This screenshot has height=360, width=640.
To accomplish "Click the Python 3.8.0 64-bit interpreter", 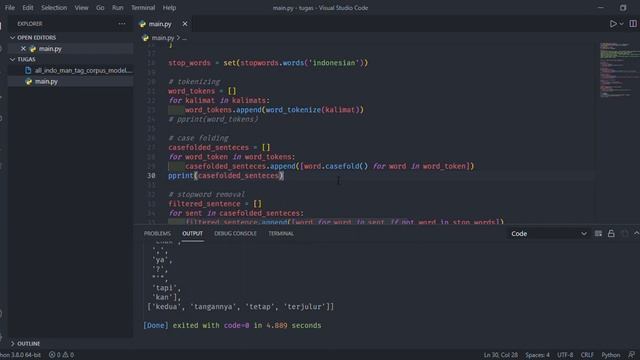I will 20,355.
